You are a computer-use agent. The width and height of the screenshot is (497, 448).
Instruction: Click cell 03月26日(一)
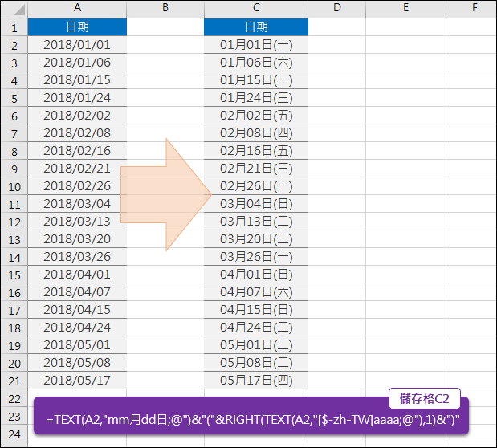tap(256, 256)
